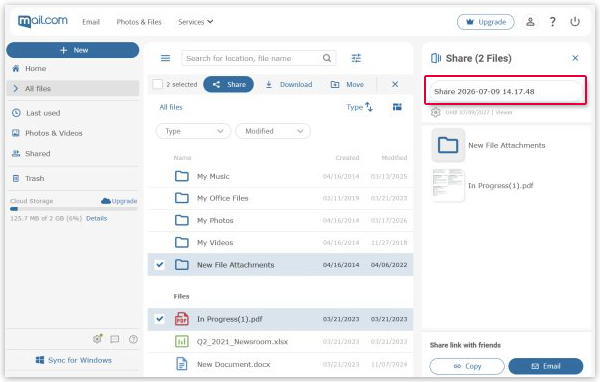The height and width of the screenshot is (382, 600).
Task: Click the cloud Upgrade storage icon
Action: pyautogui.click(x=106, y=201)
